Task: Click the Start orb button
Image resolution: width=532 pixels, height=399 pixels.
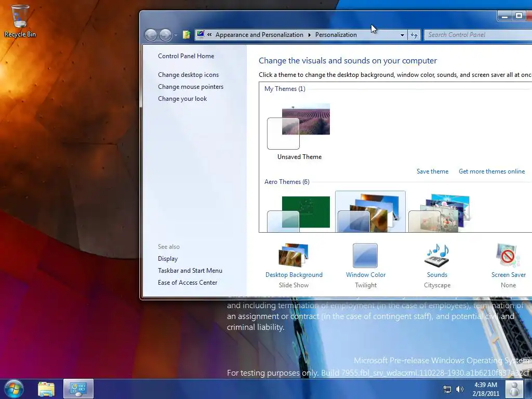Action: pos(14,389)
